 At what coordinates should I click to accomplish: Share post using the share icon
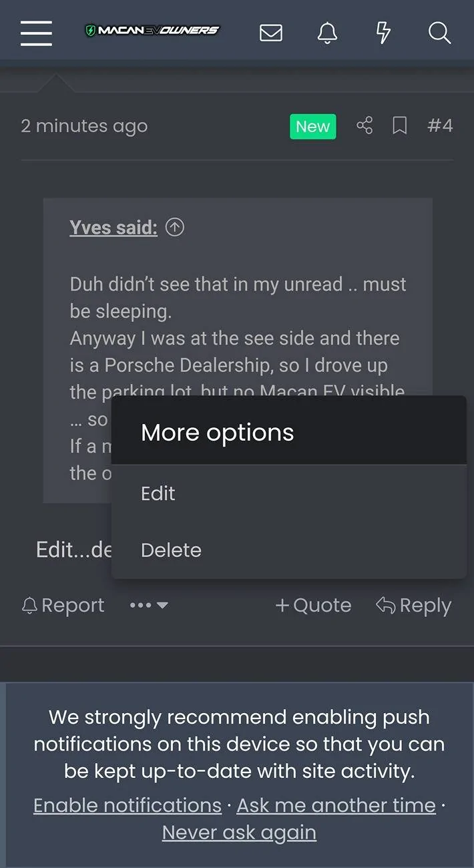tap(365, 126)
